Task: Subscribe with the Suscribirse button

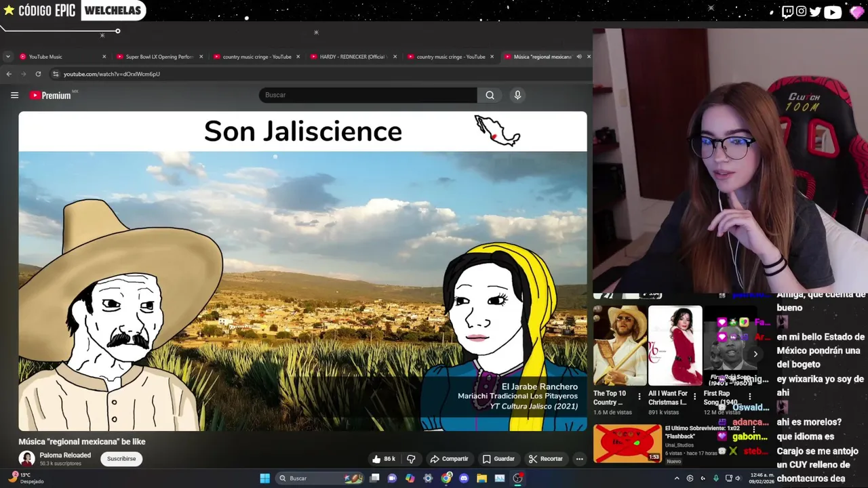Action: pos(121,459)
